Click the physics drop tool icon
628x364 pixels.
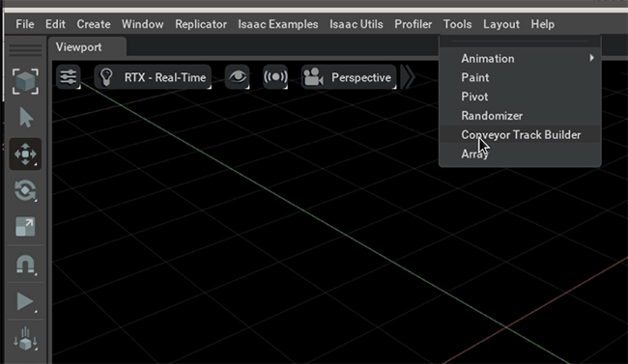click(x=25, y=339)
